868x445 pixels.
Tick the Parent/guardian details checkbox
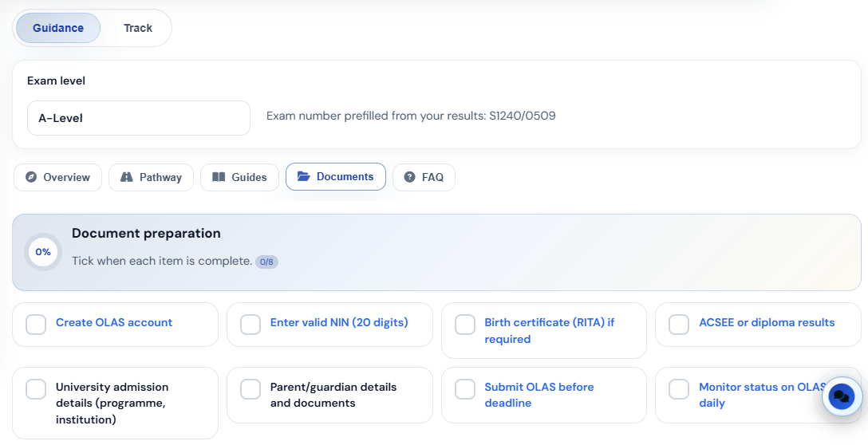coord(251,389)
